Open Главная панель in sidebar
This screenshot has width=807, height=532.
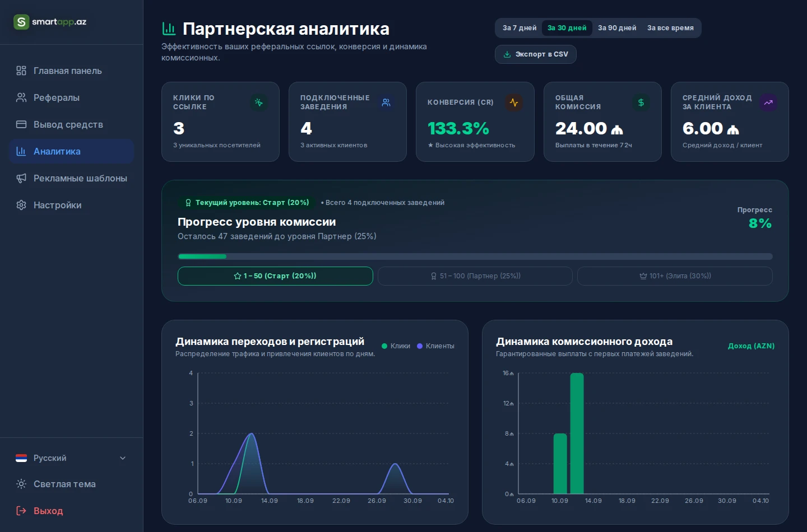[72, 71]
